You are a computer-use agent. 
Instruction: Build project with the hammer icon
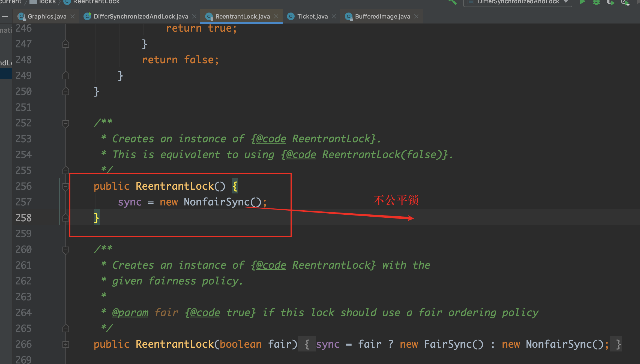click(452, 2)
